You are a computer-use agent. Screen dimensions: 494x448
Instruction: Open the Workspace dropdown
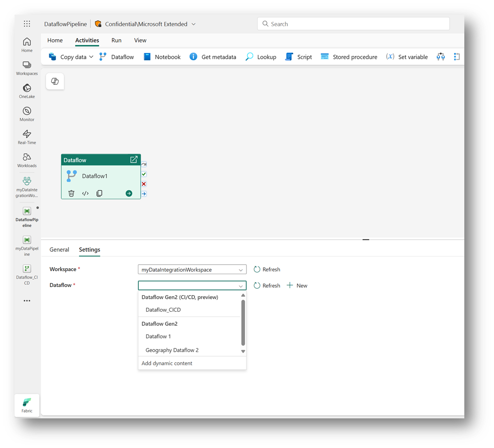coord(192,270)
